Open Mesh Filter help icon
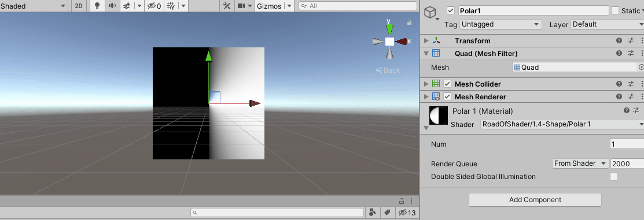Viewport: 644px width, 220px height. click(x=619, y=53)
